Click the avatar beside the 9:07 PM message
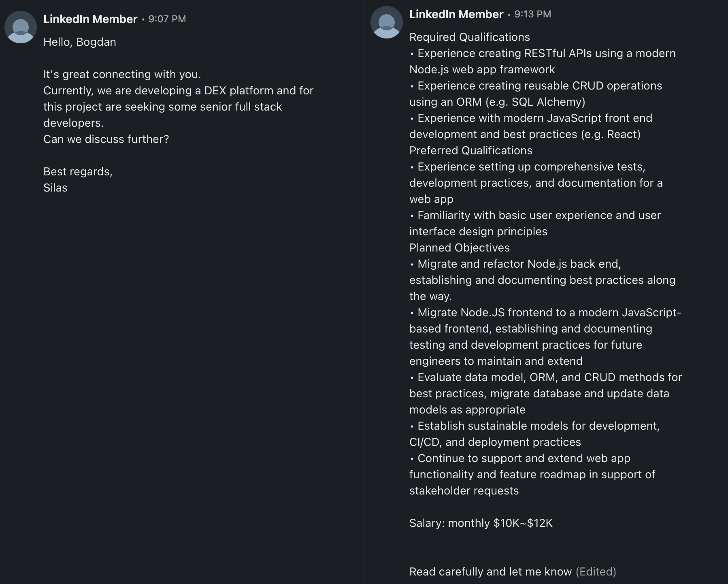This screenshot has height=584, width=728. coord(21,27)
